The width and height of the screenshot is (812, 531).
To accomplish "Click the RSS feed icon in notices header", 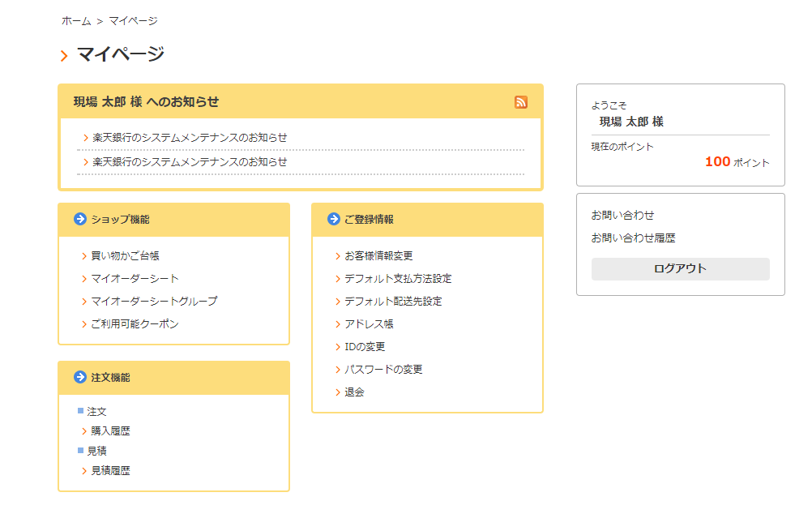I will pyautogui.click(x=521, y=102).
